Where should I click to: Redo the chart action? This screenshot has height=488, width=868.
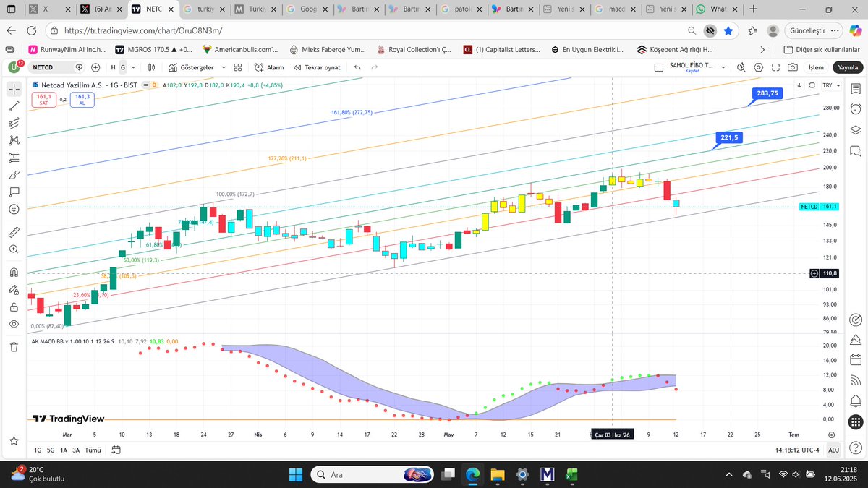374,67
